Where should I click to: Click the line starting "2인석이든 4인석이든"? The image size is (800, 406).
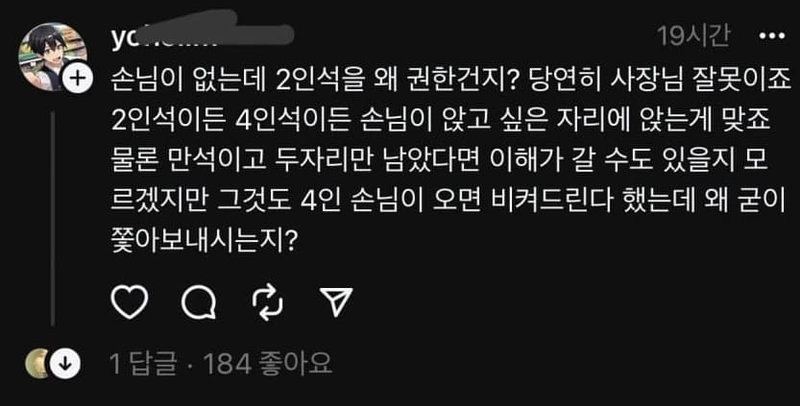441,120
